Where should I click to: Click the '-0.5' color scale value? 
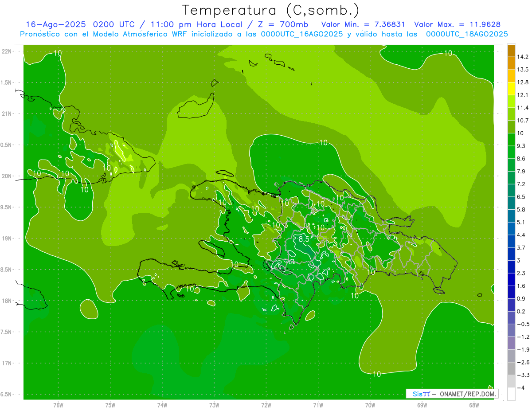pos(523,324)
